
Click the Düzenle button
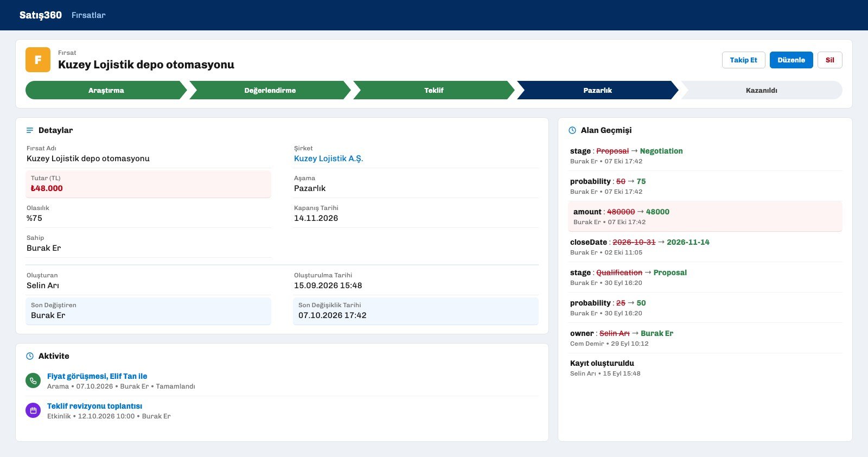click(791, 60)
